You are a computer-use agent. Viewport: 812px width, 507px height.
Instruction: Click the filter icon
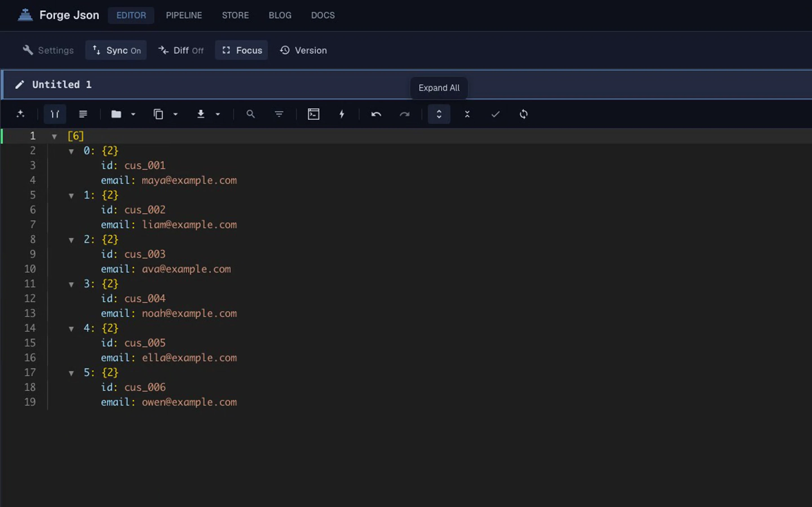click(x=279, y=114)
